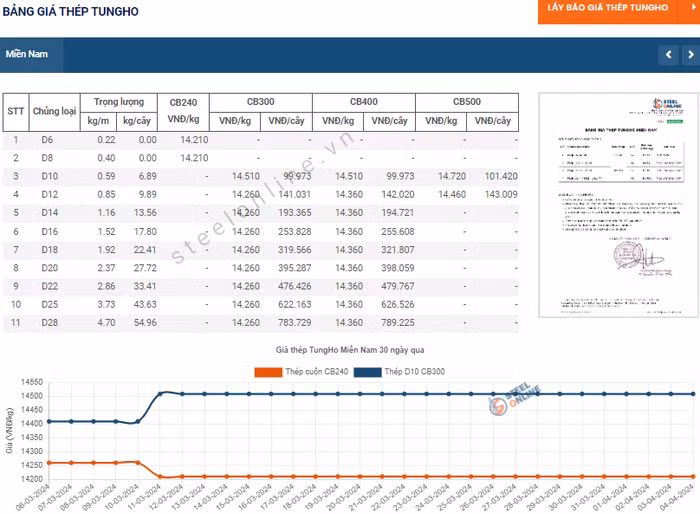Click the kg/m sub-header
The width and height of the screenshot is (700, 514).
point(98,121)
